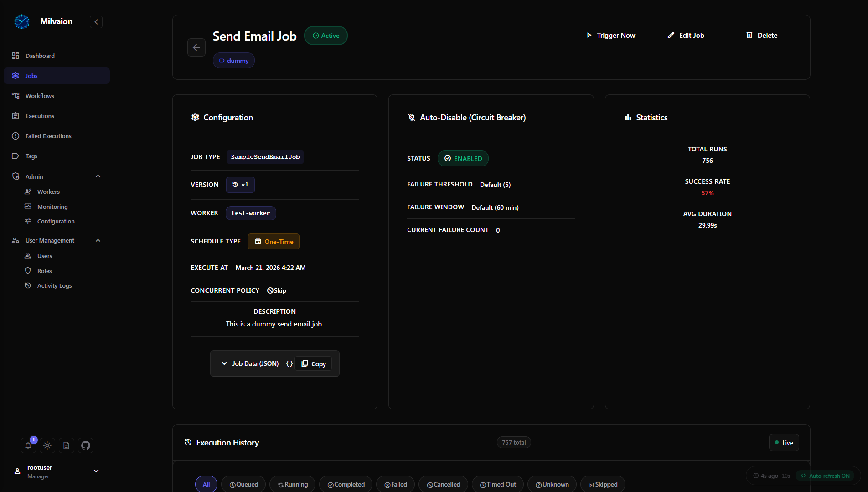
Task: Click the dummy tag chip
Action: coord(234,61)
